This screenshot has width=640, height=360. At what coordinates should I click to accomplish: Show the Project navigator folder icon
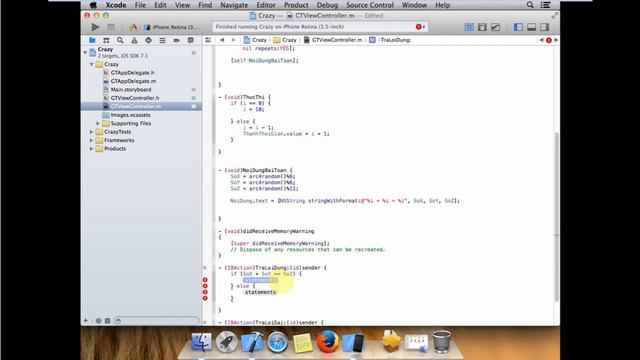click(x=92, y=40)
